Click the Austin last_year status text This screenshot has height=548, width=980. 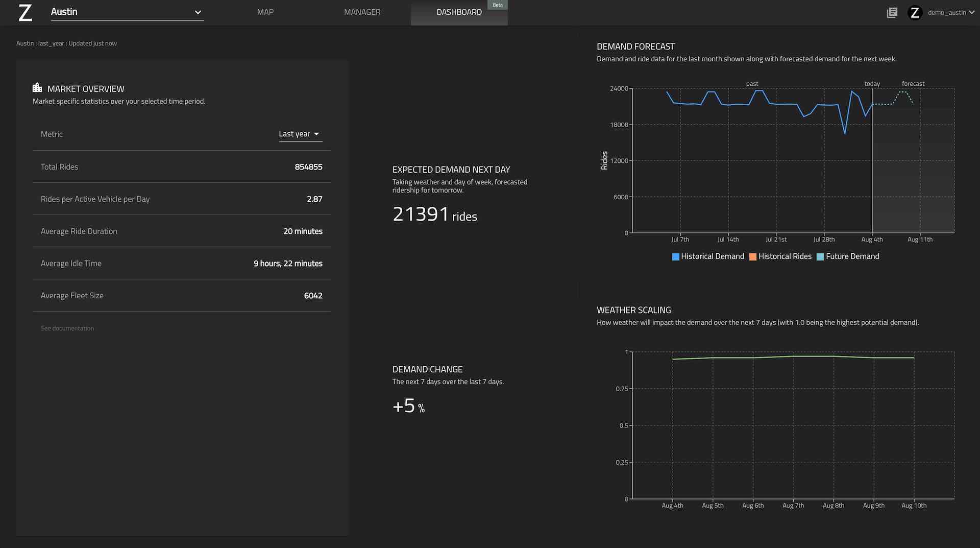(x=66, y=43)
